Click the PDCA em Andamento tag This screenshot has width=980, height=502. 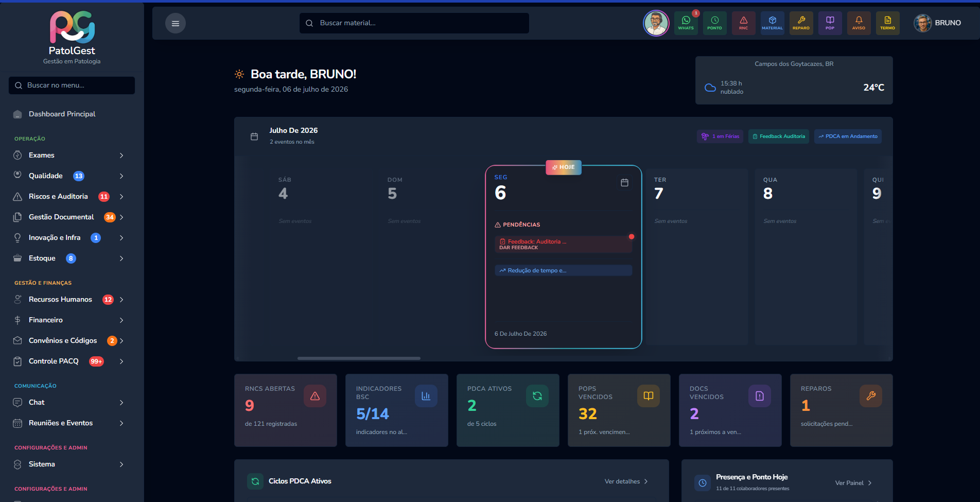pos(848,136)
